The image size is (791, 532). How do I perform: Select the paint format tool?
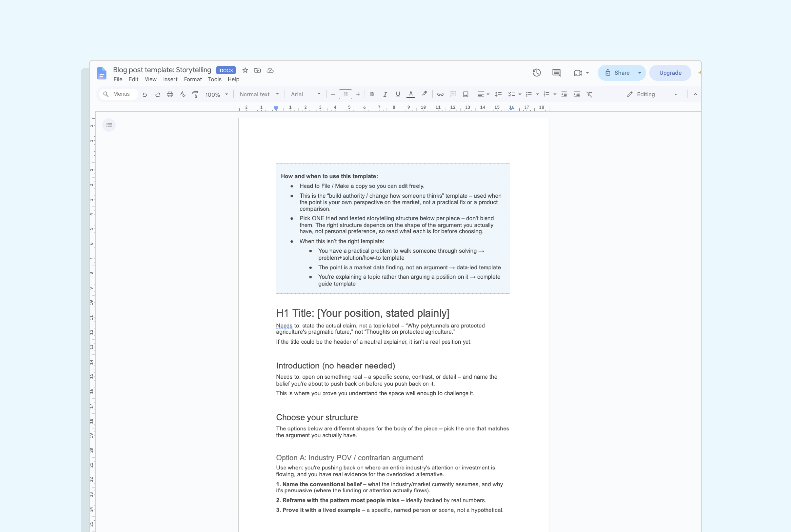click(x=195, y=94)
